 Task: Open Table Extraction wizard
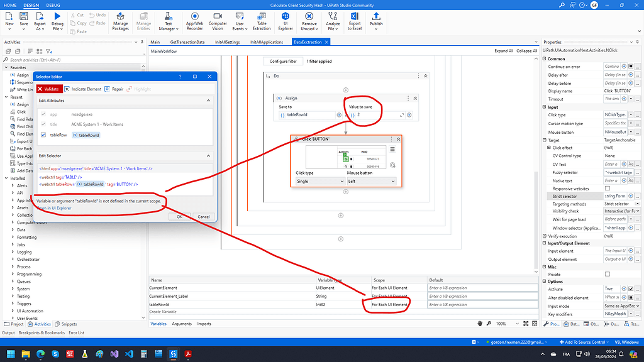pyautogui.click(x=262, y=21)
